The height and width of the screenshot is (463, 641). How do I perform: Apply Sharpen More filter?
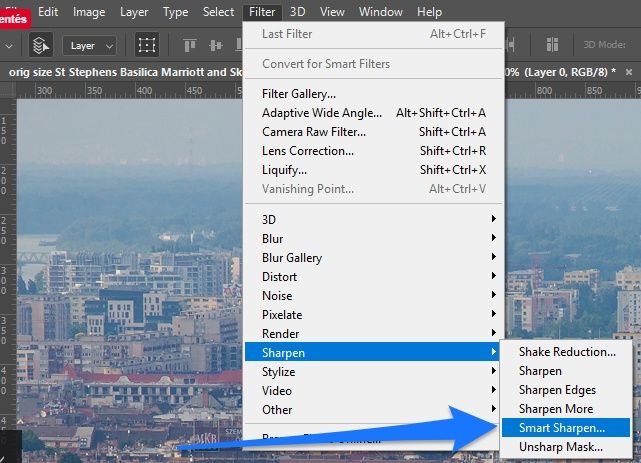(x=566, y=409)
